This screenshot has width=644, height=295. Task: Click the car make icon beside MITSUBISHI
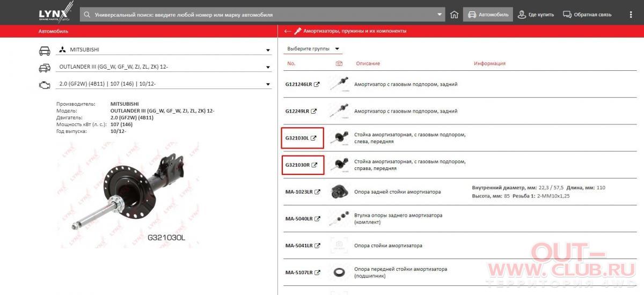click(x=45, y=50)
